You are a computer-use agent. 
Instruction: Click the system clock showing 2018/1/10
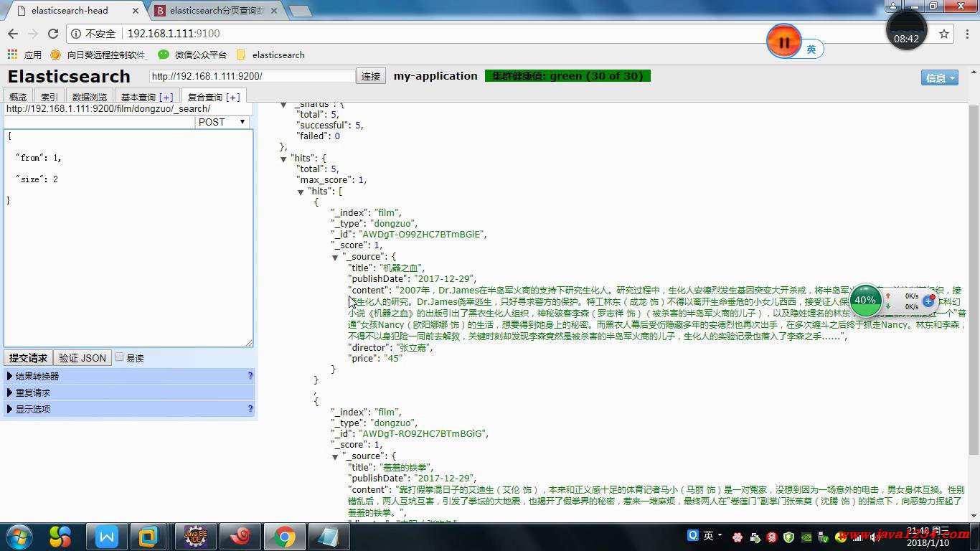pos(927,537)
